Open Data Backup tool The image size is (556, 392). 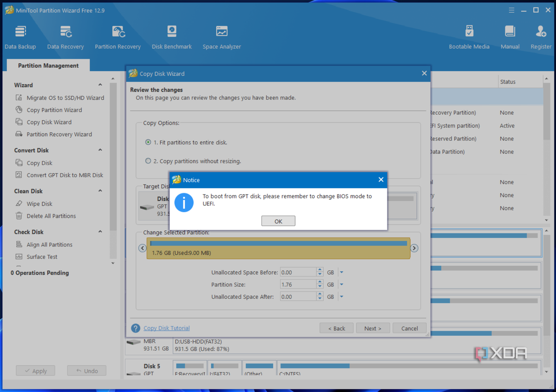coord(20,37)
